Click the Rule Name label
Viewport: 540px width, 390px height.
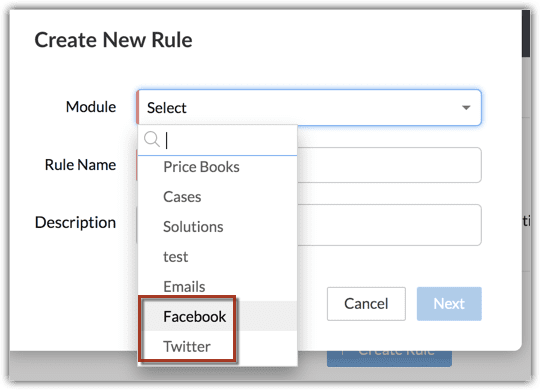[x=80, y=165]
